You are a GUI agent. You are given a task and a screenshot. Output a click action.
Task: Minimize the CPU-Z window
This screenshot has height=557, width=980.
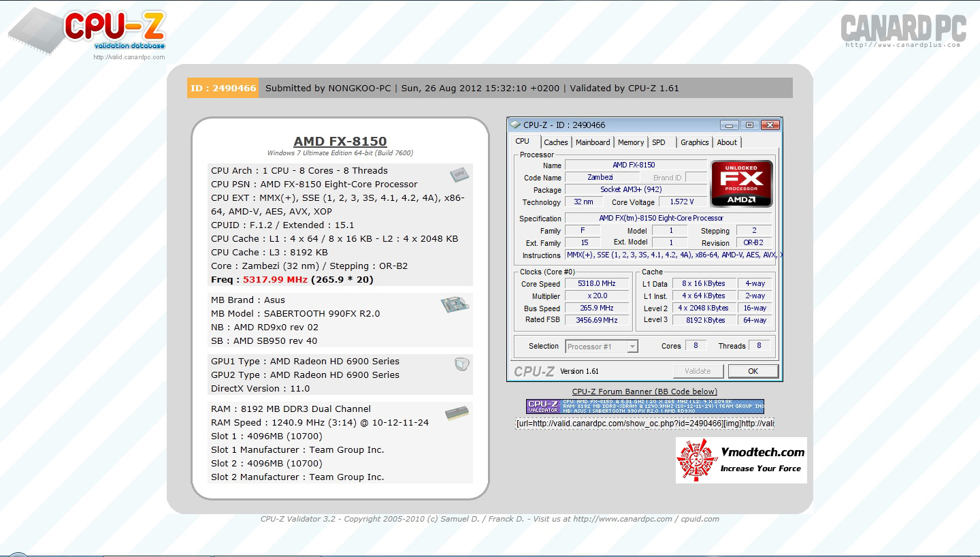pyautogui.click(x=730, y=125)
